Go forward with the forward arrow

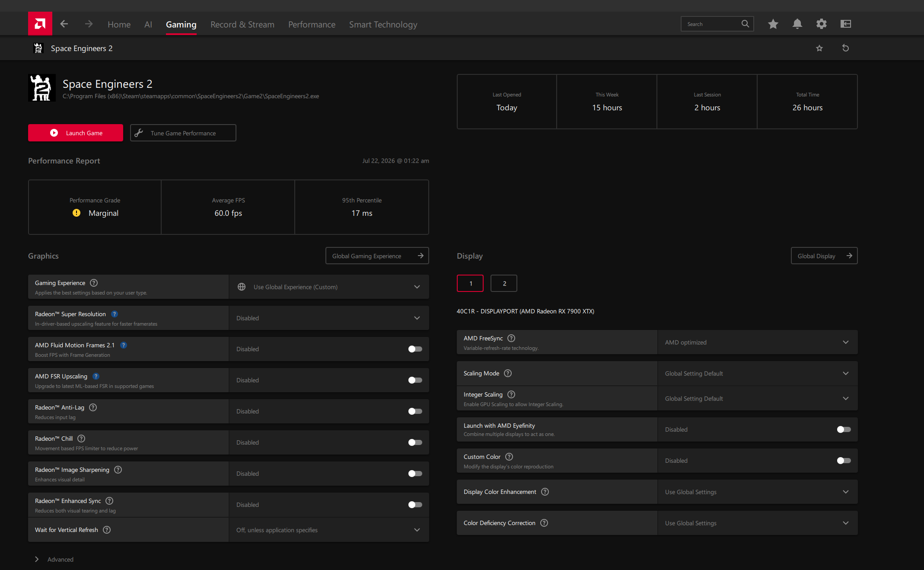(x=89, y=24)
